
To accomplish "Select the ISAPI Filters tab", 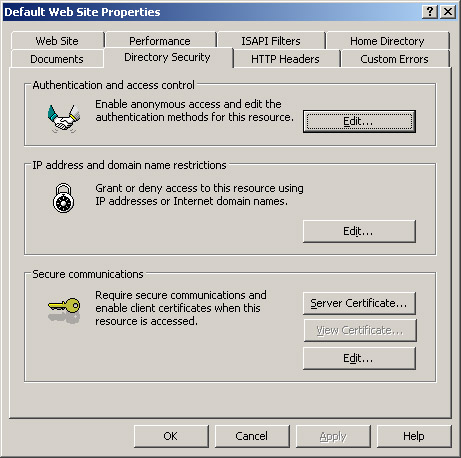I will pos(271,41).
